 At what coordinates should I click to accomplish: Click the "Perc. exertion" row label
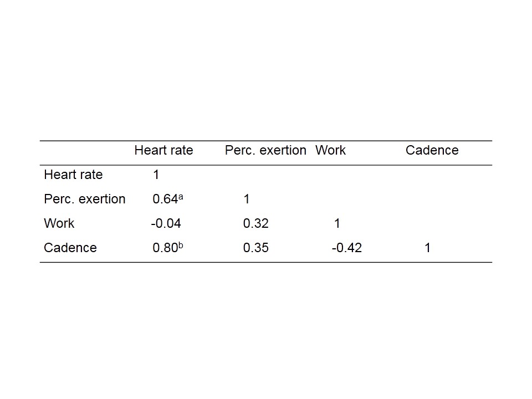[x=85, y=199]
